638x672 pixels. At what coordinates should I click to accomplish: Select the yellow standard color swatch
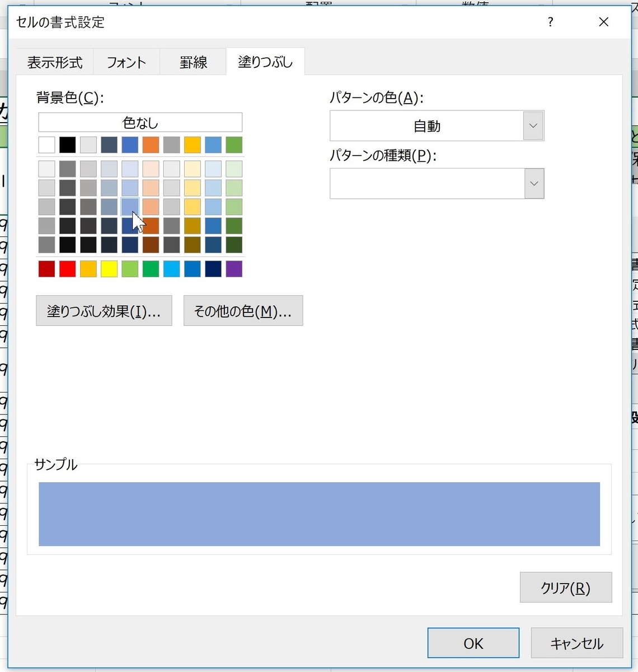(x=109, y=269)
